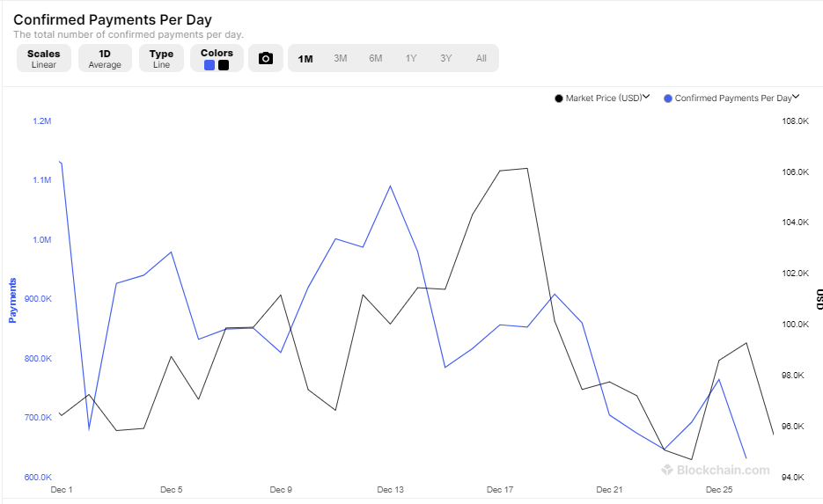
Task: Click the Blockchain.com watermark logo
Action: click(x=716, y=470)
